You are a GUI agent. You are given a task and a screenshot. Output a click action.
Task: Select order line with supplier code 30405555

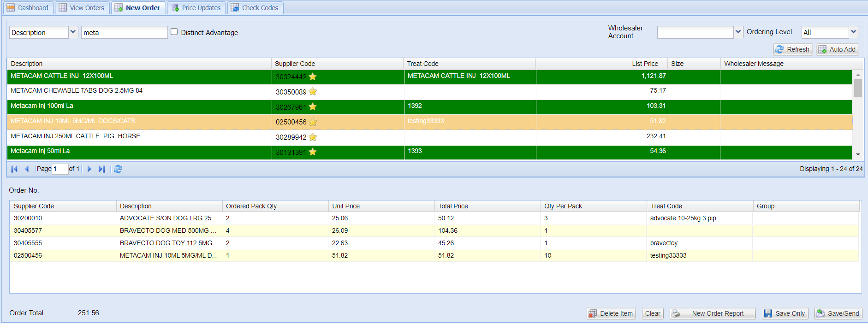434,243
